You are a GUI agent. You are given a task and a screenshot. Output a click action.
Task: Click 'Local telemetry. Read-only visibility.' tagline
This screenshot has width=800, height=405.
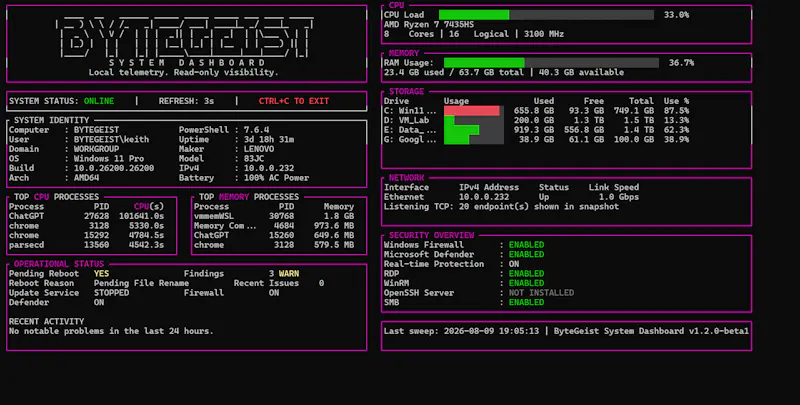(184, 72)
